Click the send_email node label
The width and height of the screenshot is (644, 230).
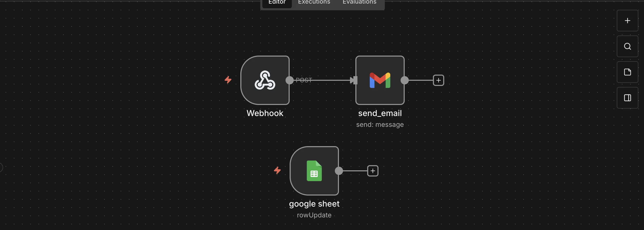point(380,113)
